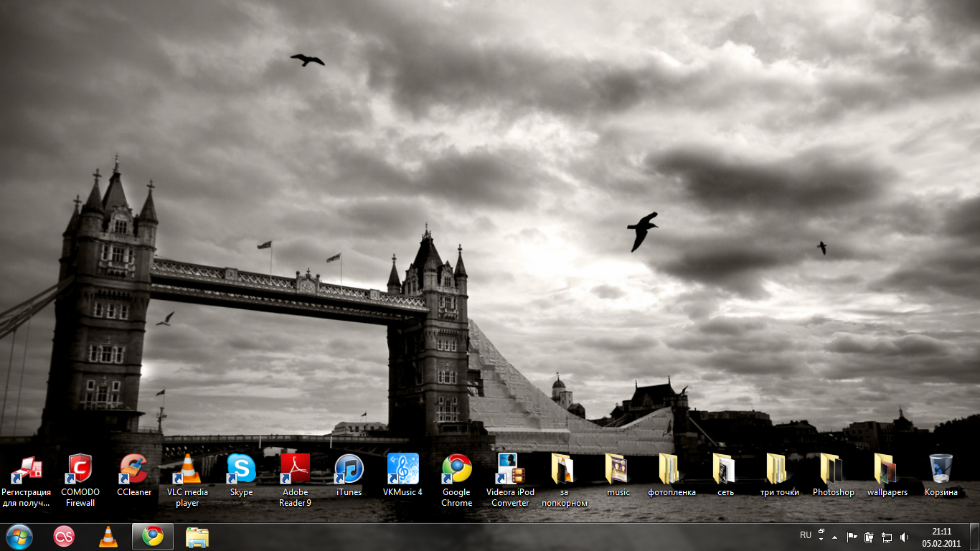Click the iTunes desktop icon
Viewport: 980px width, 551px height.
click(349, 476)
